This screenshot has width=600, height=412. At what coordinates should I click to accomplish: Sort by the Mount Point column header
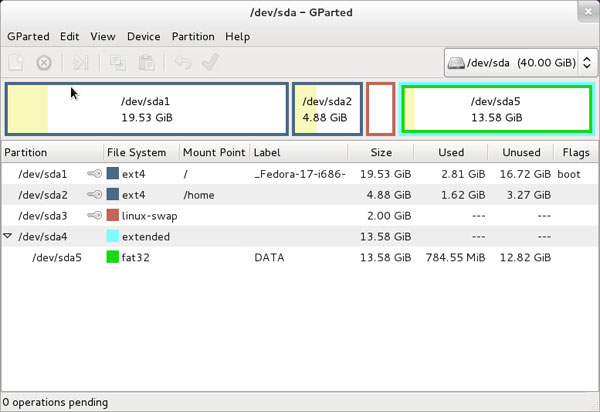click(x=214, y=152)
